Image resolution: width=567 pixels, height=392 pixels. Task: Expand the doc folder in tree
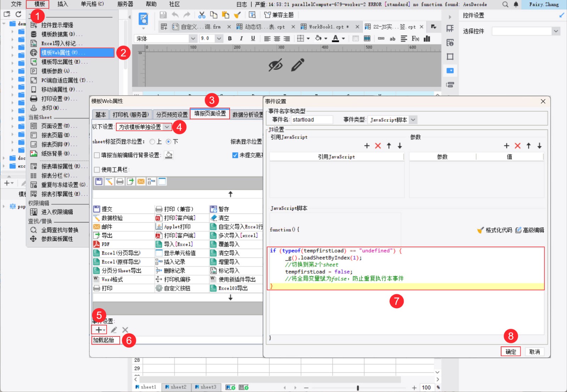pyautogui.click(x=4, y=158)
